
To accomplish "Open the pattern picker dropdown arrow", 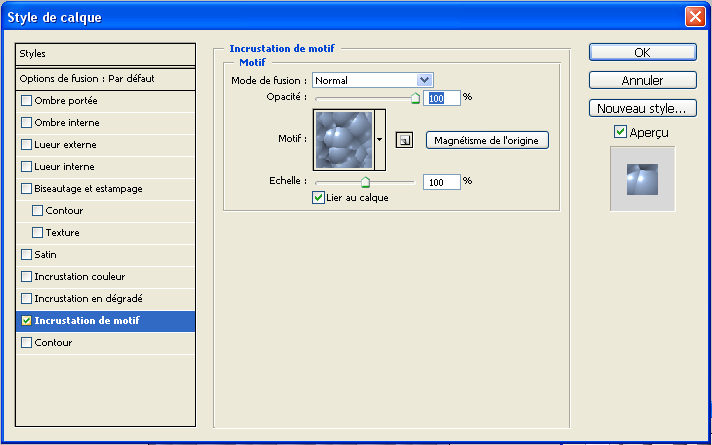I will tap(380, 141).
